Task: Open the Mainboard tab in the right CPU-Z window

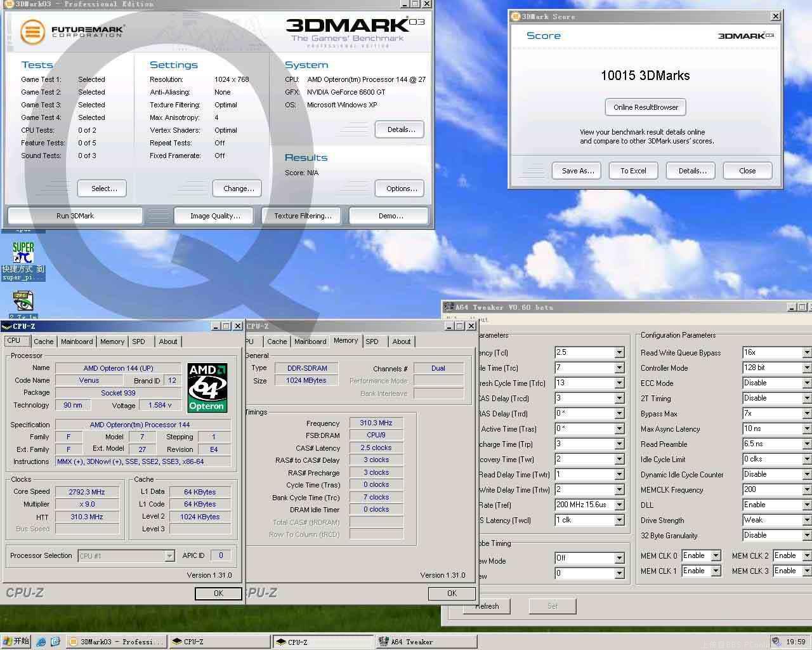Action: (x=310, y=342)
